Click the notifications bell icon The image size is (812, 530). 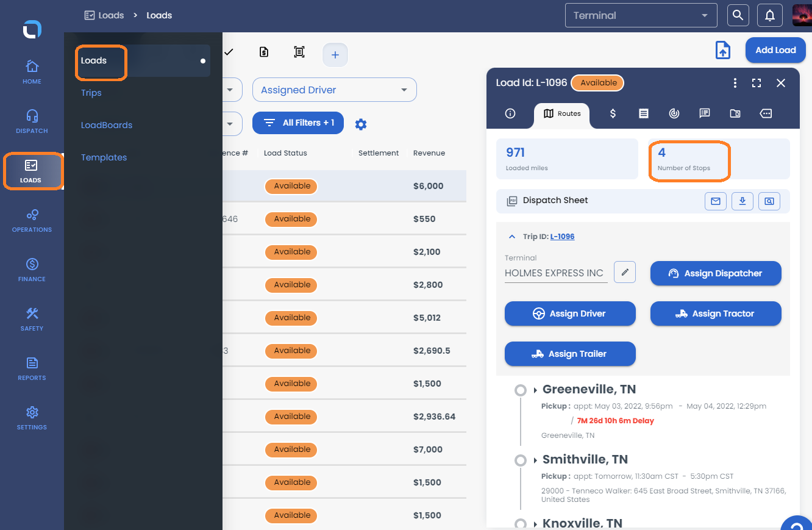click(770, 15)
